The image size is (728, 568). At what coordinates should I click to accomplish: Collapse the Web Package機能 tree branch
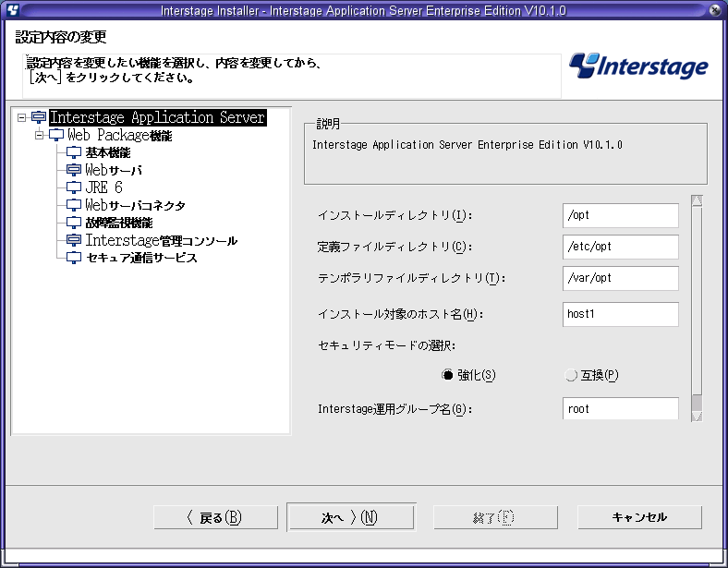click(40, 135)
